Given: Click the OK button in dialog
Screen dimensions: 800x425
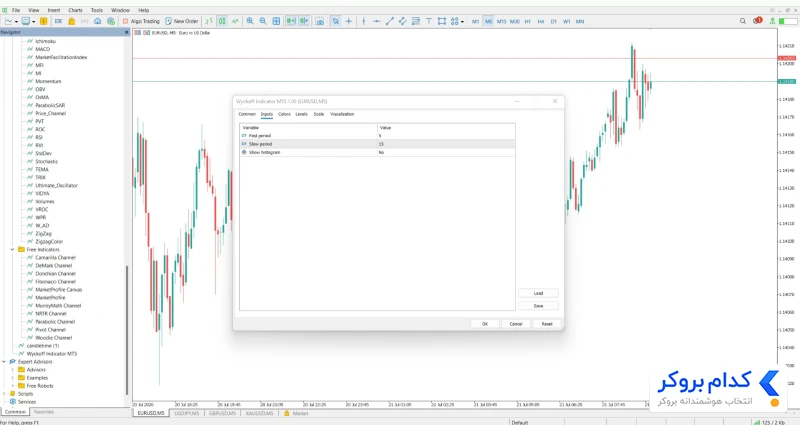Looking at the screenshot, I should point(485,324).
